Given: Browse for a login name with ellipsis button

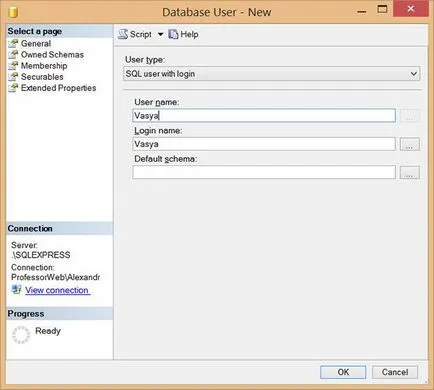Looking at the screenshot, I should (x=410, y=144).
